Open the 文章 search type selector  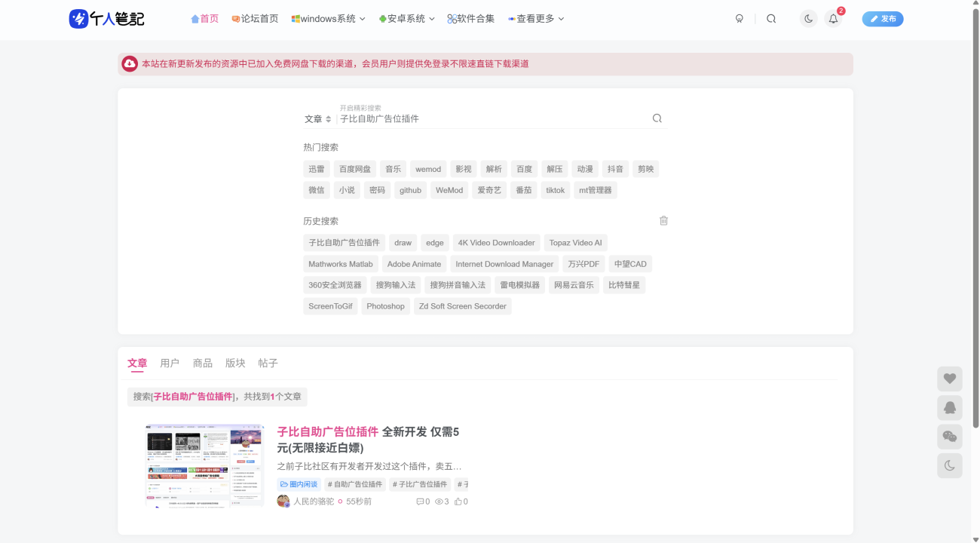(x=317, y=119)
